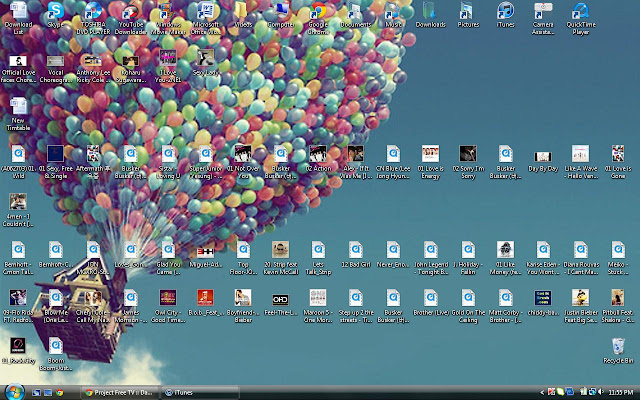Click Show Desktop in Quick Launch

36,393
